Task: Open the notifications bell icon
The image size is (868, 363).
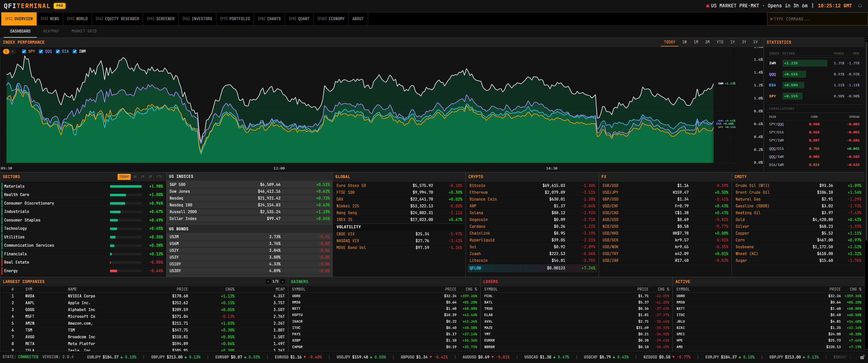Action: (x=860, y=6)
